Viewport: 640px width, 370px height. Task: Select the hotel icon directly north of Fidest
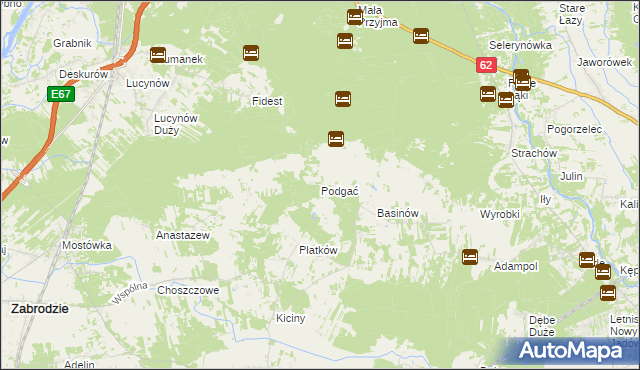(x=251, y=53)
